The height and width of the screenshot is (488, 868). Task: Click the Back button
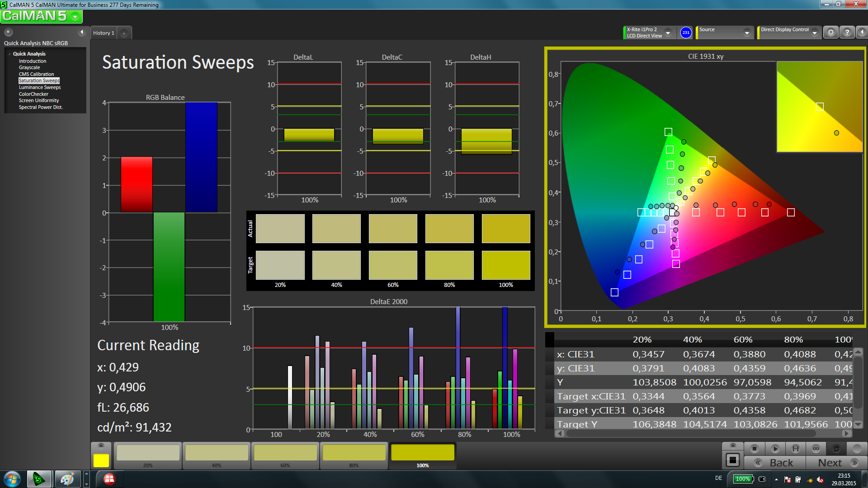point(775,463)
